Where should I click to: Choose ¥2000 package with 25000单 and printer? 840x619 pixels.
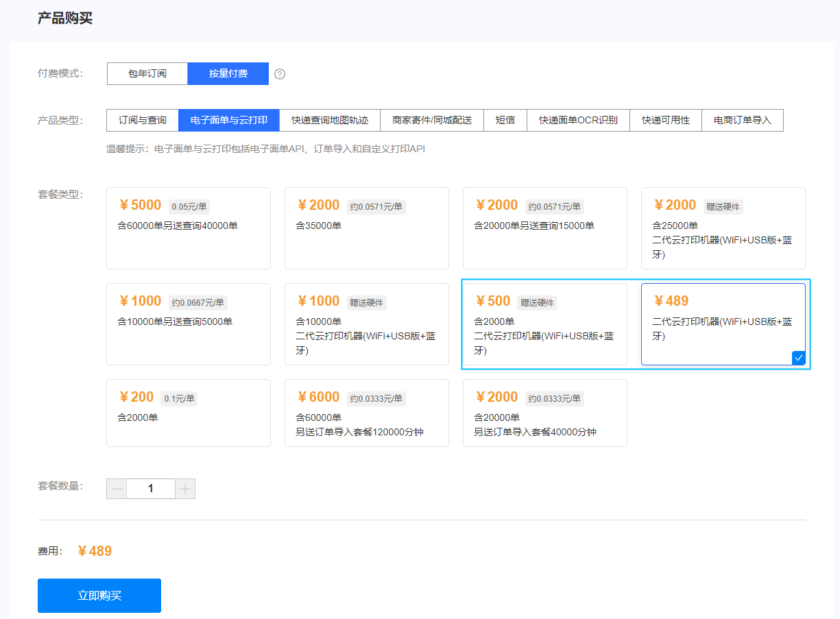click(x=723, y=228)
